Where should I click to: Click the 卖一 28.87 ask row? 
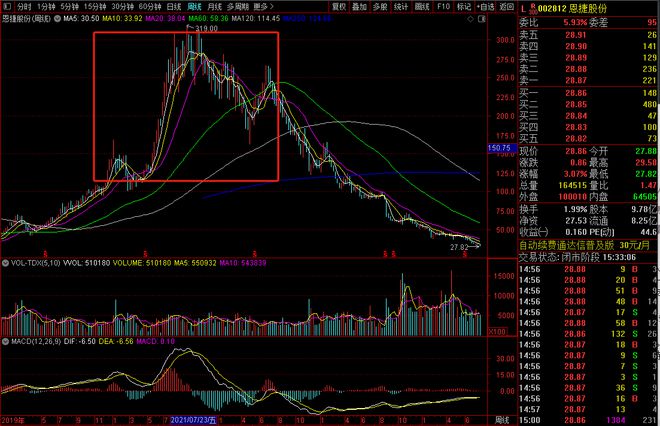588,80
